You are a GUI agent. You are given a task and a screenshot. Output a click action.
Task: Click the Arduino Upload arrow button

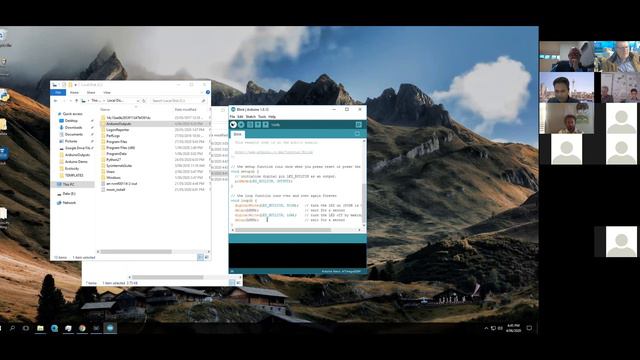tap(241, 124)
